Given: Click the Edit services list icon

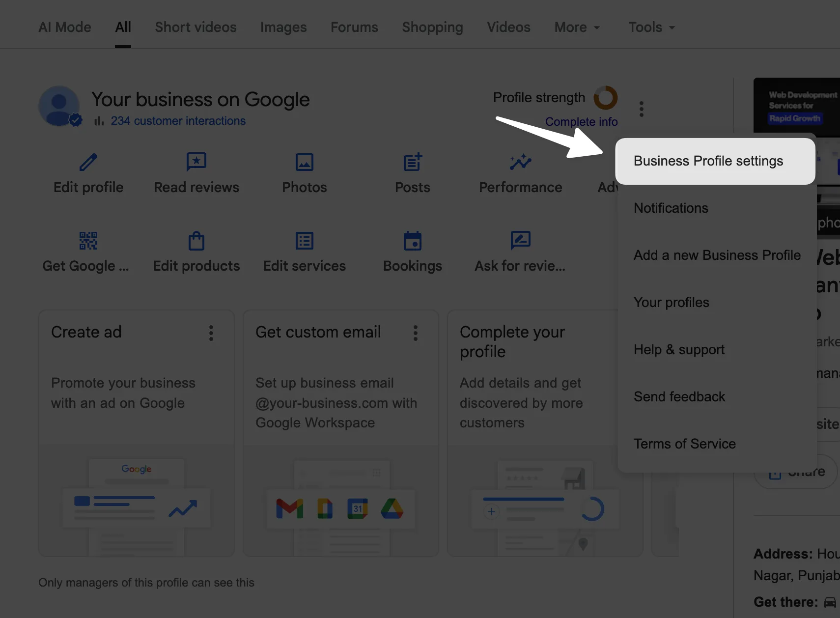Looking at the screenshot, I should [305, 241].
